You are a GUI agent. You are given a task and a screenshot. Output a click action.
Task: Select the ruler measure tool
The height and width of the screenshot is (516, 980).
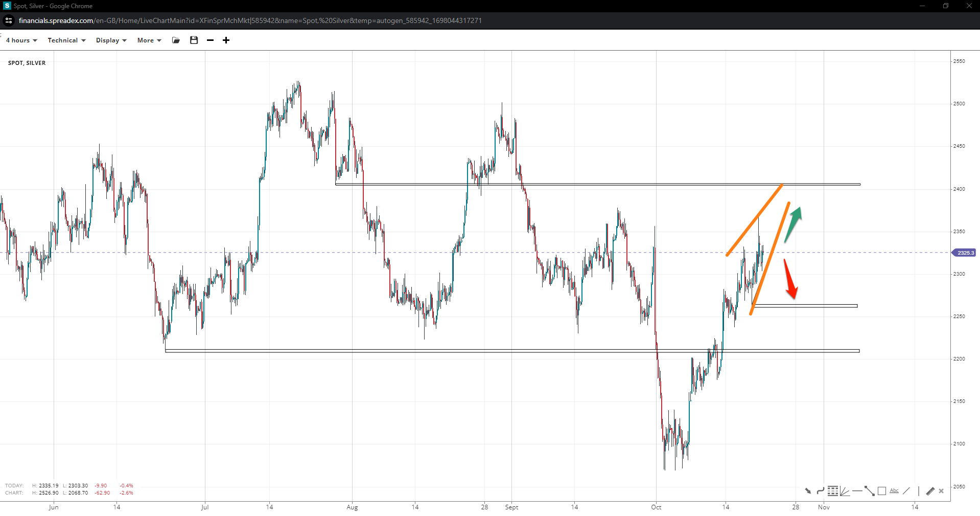point(930,491)
